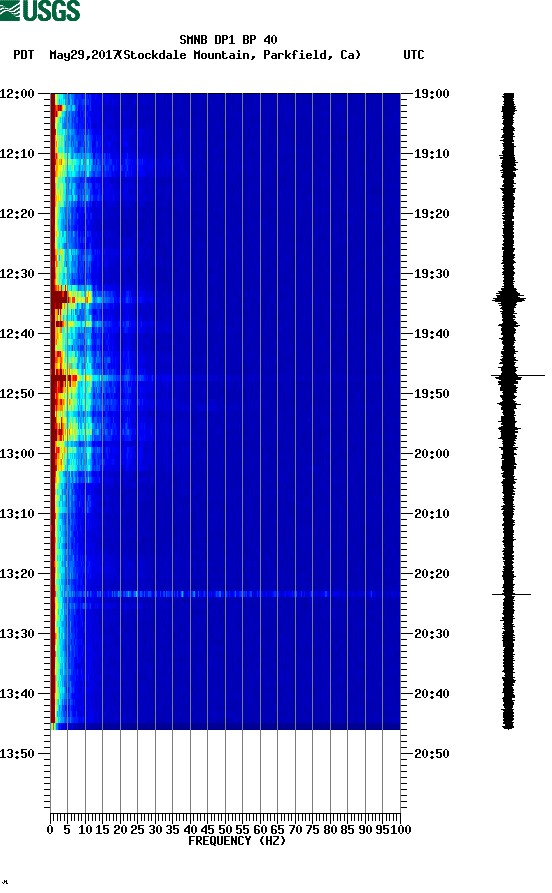Image resolution: width=552 pixels, height=893 pixels.
Task: Click the 13:30 PDT time label
Action: pos(18,634)
